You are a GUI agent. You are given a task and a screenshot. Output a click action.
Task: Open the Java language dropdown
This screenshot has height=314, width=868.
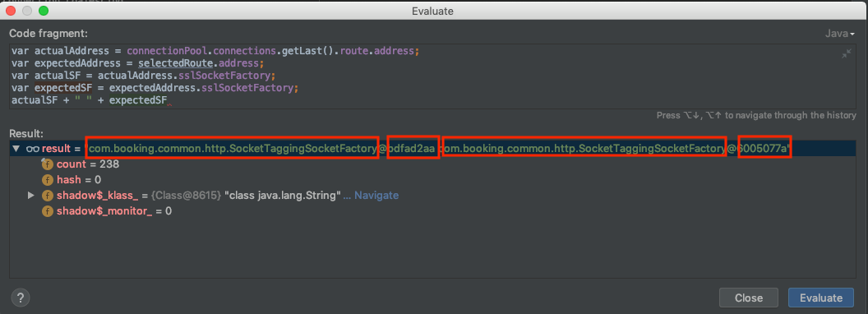840,34
